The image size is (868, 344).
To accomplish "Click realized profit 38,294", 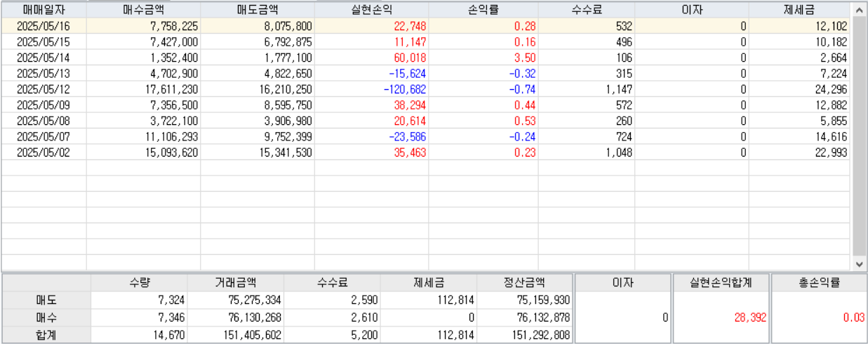I will tap(410, 105).
